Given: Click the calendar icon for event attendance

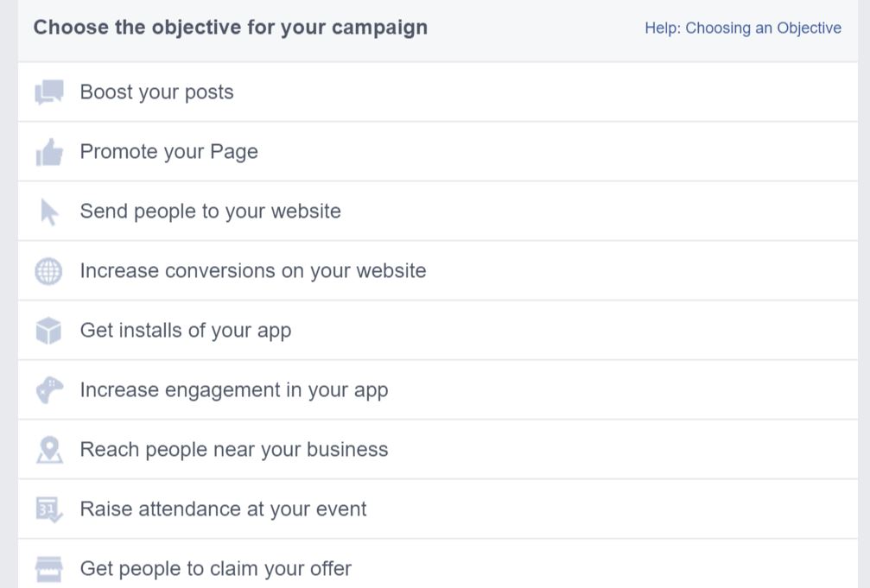Looking at the screenshot, I should [x=49, y=509].
